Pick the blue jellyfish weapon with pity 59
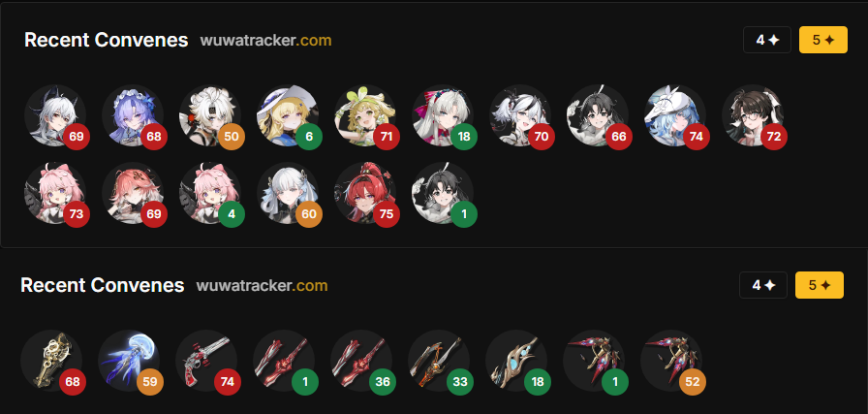The height and width of the screenshot is (414, 868). tap(129, 361)
